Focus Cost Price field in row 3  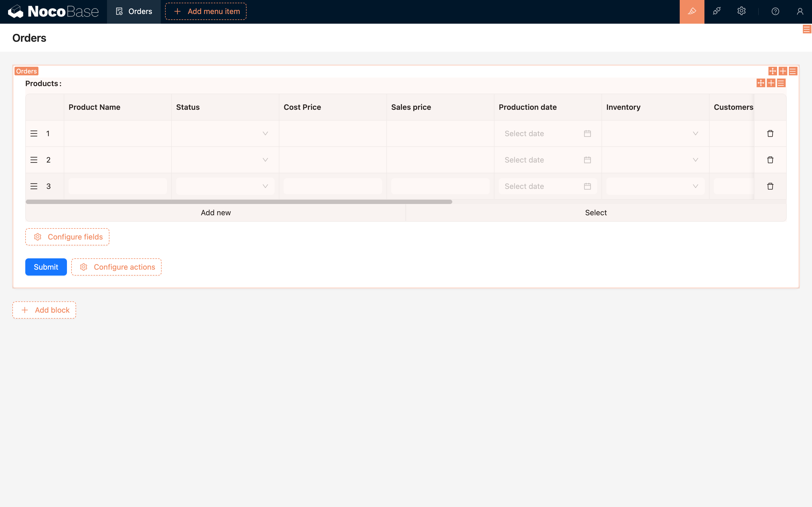pyautogui.click(x=333, y=186)
